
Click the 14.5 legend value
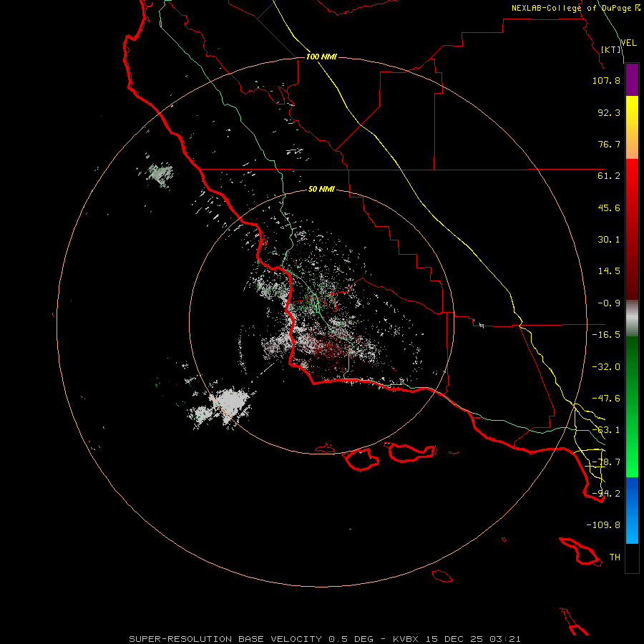[609, 271]
